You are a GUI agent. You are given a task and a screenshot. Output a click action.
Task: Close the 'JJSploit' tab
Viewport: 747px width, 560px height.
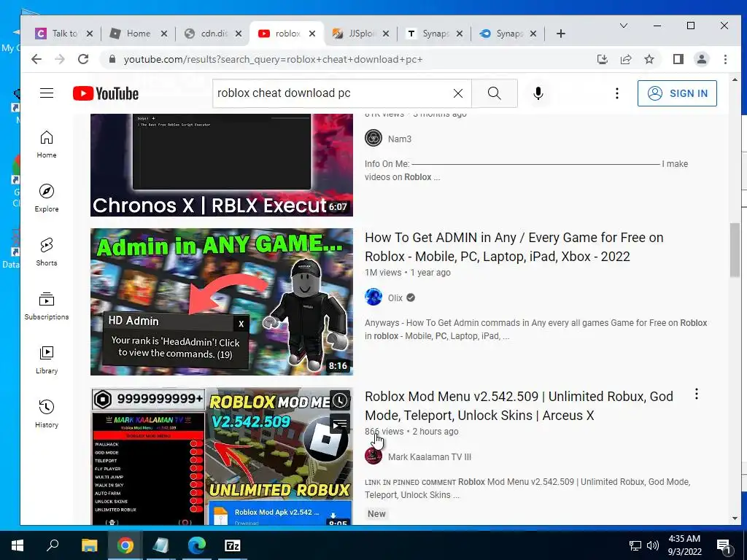[386, 34]
